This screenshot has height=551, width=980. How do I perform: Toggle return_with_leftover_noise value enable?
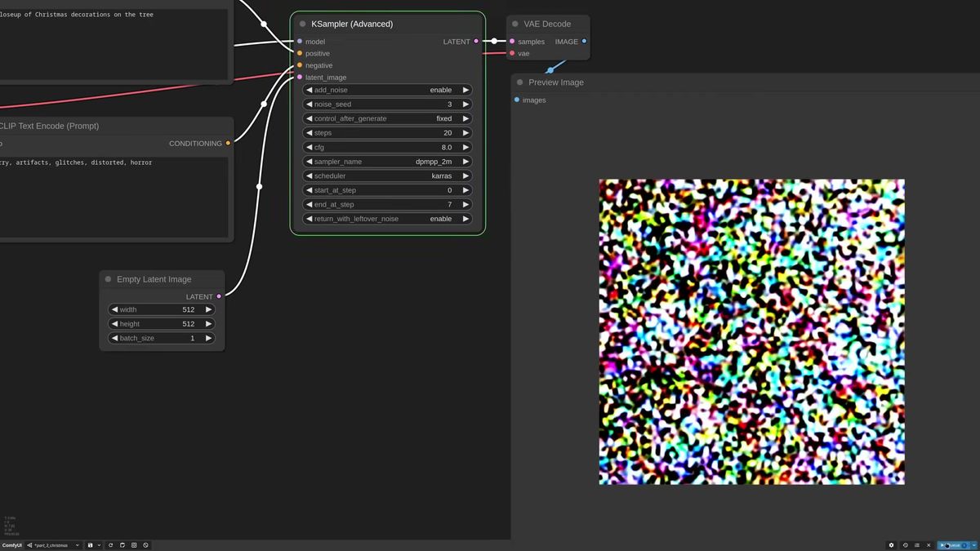tap(441, 219)
